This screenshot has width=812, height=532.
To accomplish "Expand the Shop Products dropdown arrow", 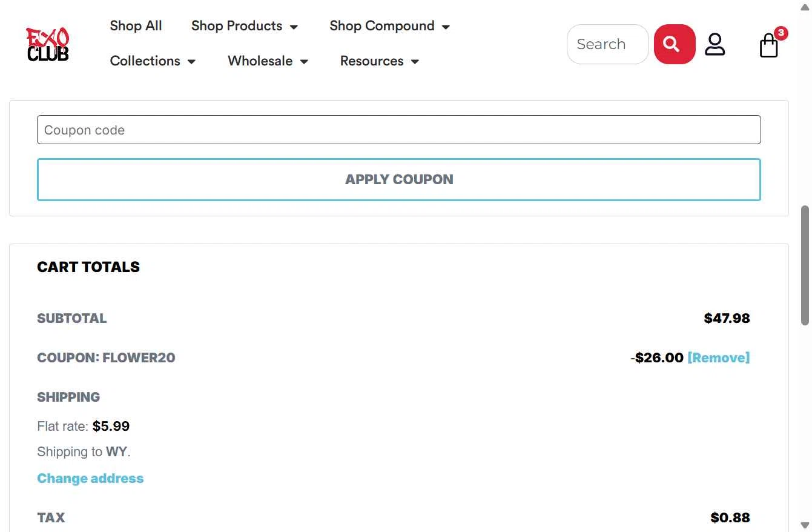I will pyautogui.click(x=294, y=27).
